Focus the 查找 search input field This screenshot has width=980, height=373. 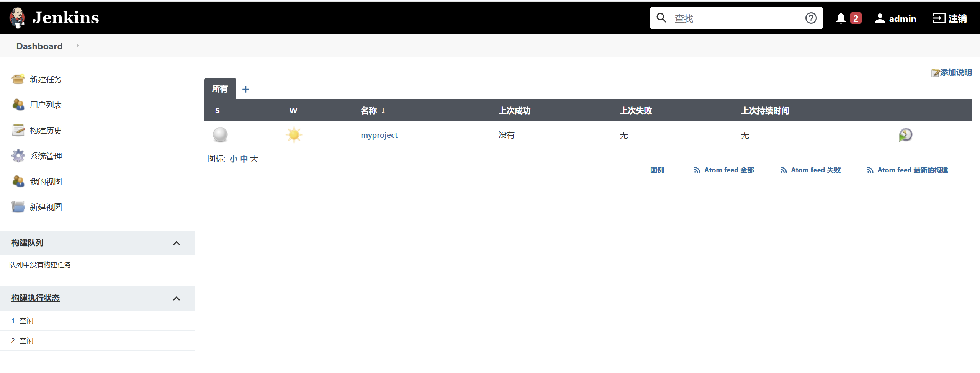point(736,18)
